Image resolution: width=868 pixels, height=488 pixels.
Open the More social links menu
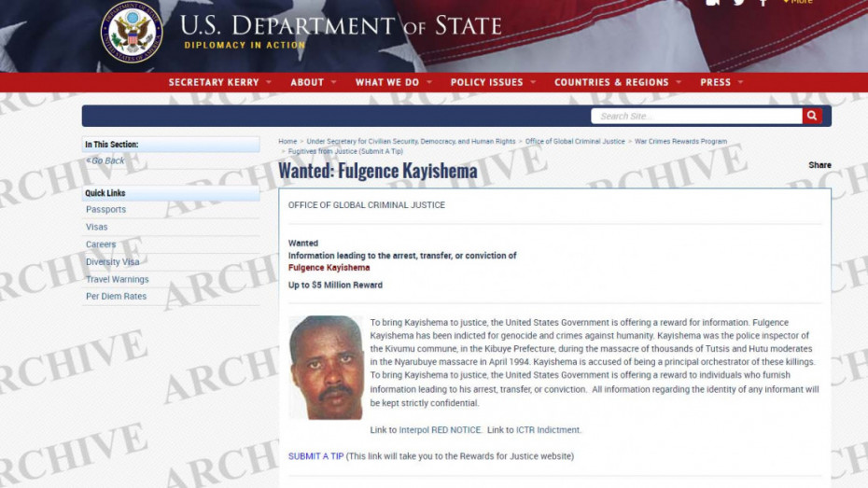[798, 2]
